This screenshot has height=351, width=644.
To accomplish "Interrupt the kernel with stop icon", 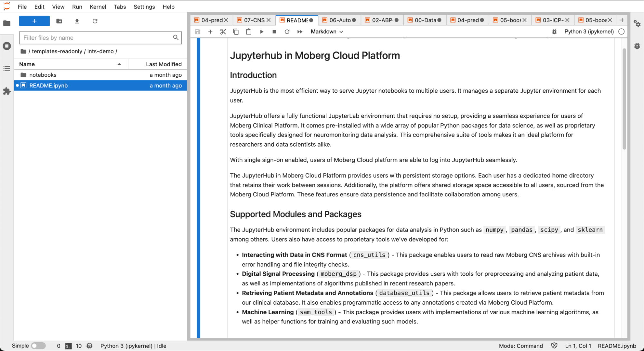I will (x=274, y=32).
